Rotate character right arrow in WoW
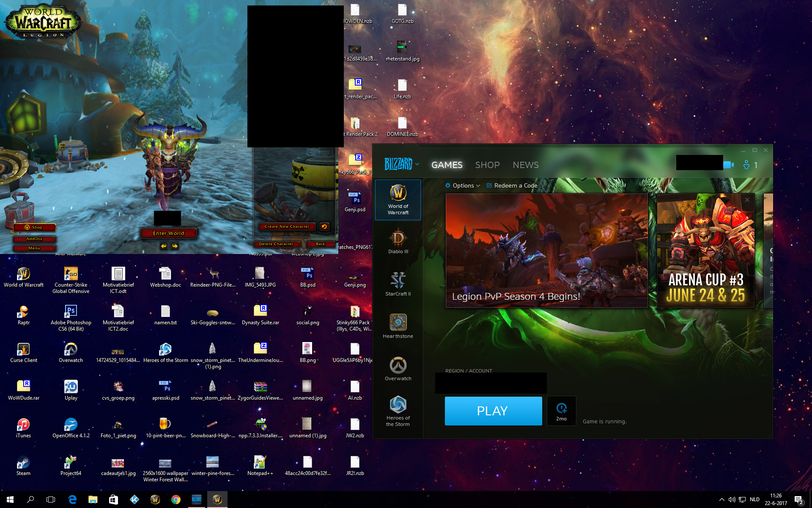812x508 pixels. 175,246
